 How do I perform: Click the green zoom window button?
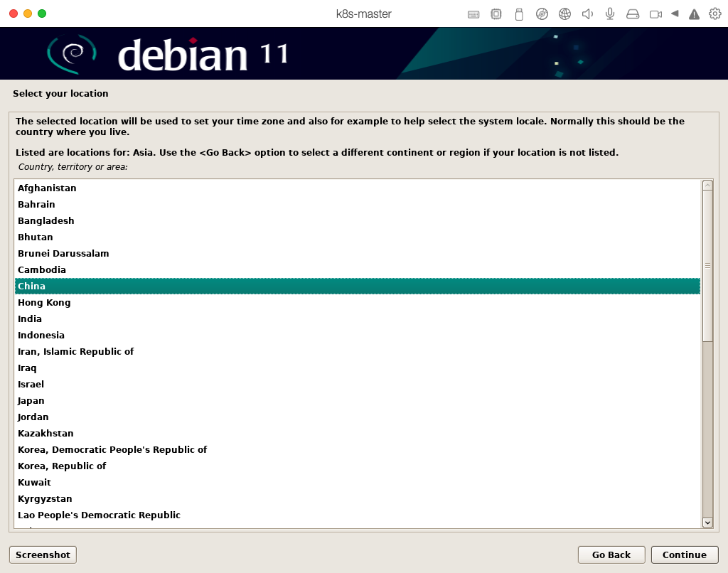(42, 14)
